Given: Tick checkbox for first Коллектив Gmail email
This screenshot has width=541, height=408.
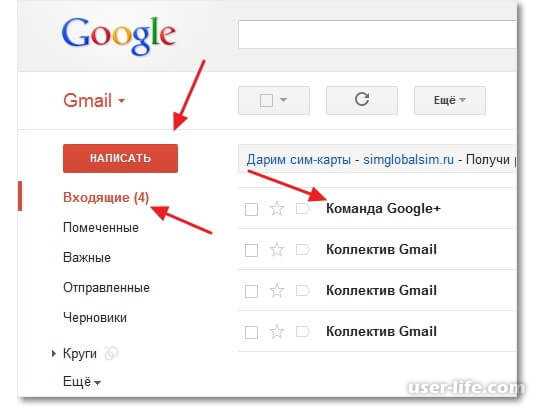Looking at the screenshot, I should tap(251, 250).
